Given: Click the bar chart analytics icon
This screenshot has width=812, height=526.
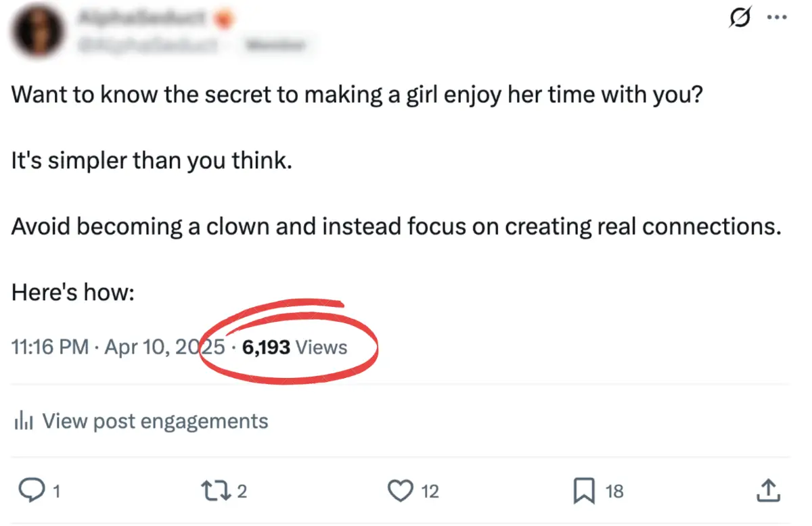Looking at the screenshot, I should [24, 422].
